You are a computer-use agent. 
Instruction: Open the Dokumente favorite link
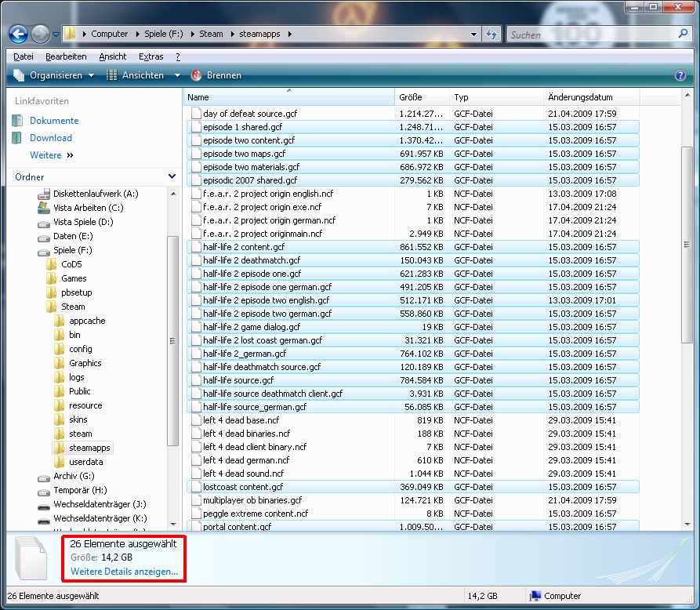click(x=54, y=121)
